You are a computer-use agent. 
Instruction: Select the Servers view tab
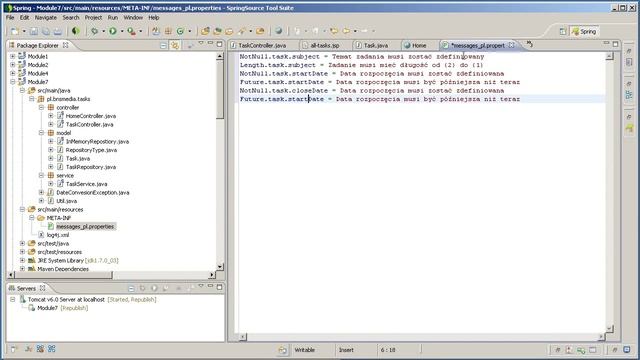(x=27, y=288)
